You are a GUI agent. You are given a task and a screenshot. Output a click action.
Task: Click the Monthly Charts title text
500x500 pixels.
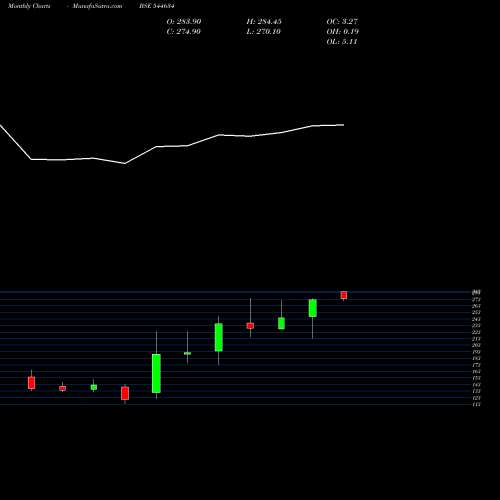(29, 6)
